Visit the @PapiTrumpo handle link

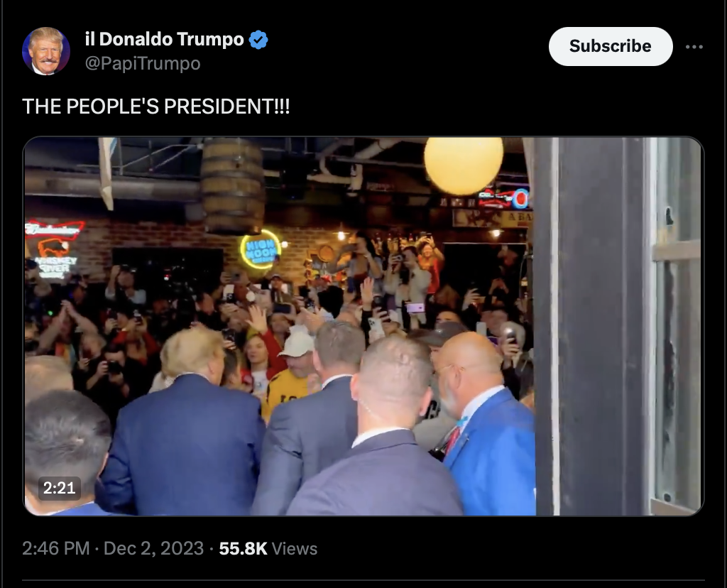point(143,63)
